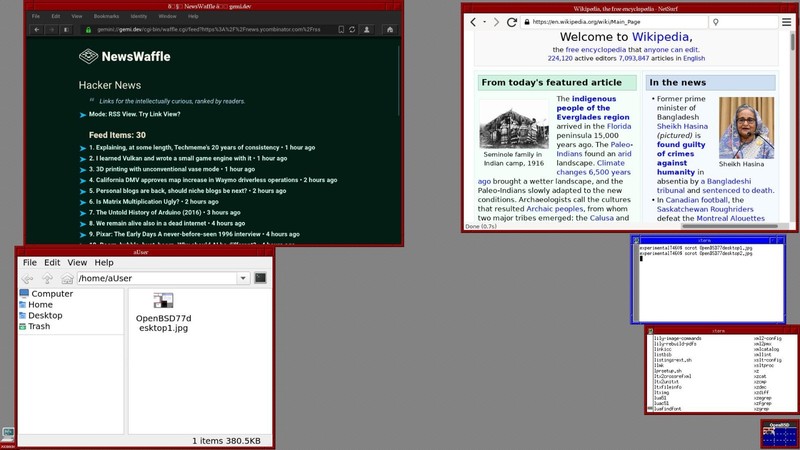
Task: Click the red-framed xterm window titlebar
Action: point(718,331)
